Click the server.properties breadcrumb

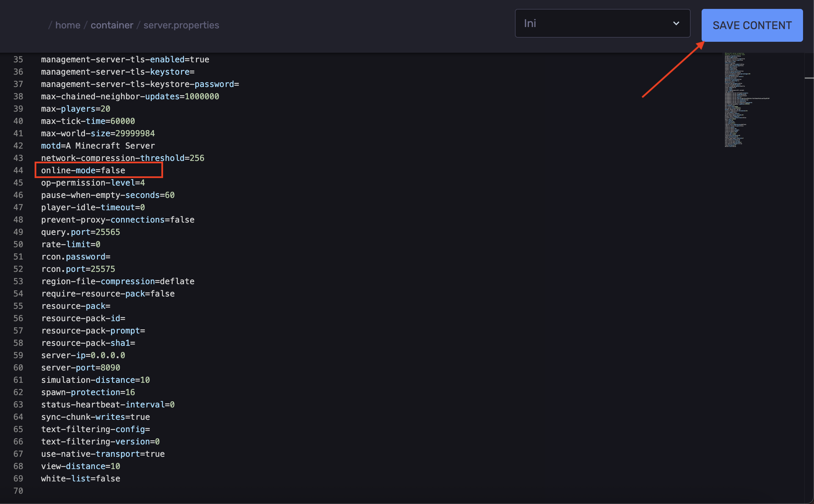pos(181,25)
